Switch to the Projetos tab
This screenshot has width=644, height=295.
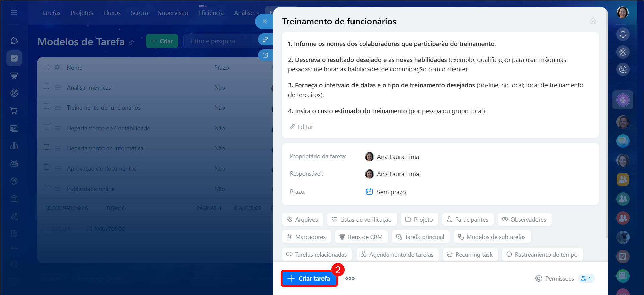coord(82,13)
